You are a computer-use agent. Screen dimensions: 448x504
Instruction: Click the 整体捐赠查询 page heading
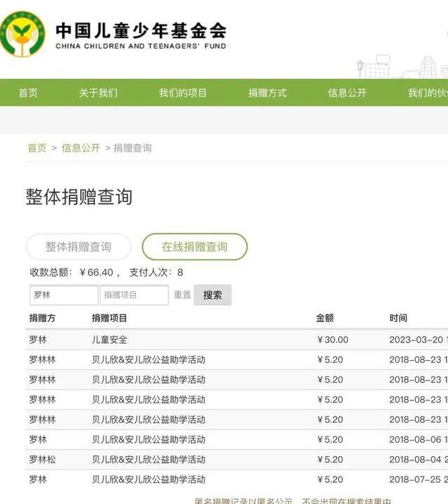pos(79,197)
